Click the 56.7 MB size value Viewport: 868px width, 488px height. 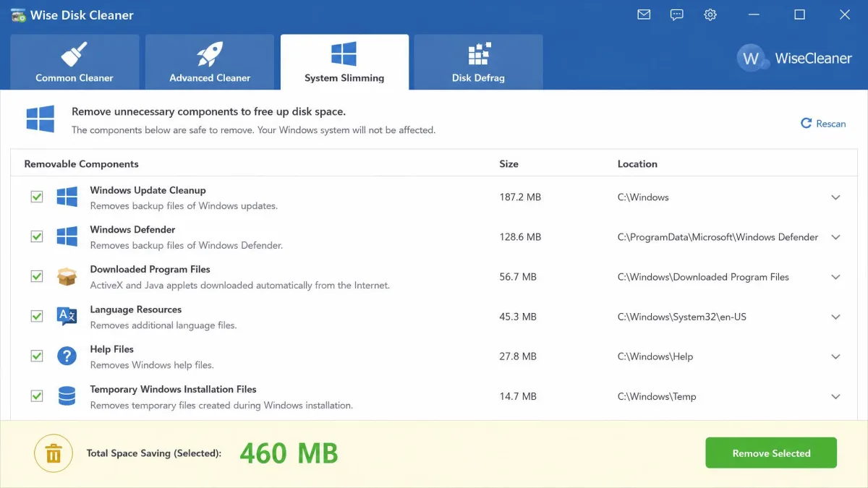(x=518, y=277)
